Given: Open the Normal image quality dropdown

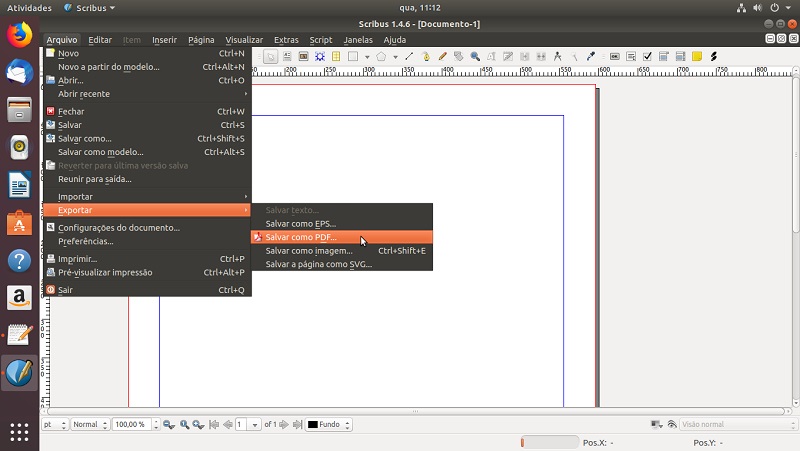Looking at the screenshot, I should tap(90, 424).
